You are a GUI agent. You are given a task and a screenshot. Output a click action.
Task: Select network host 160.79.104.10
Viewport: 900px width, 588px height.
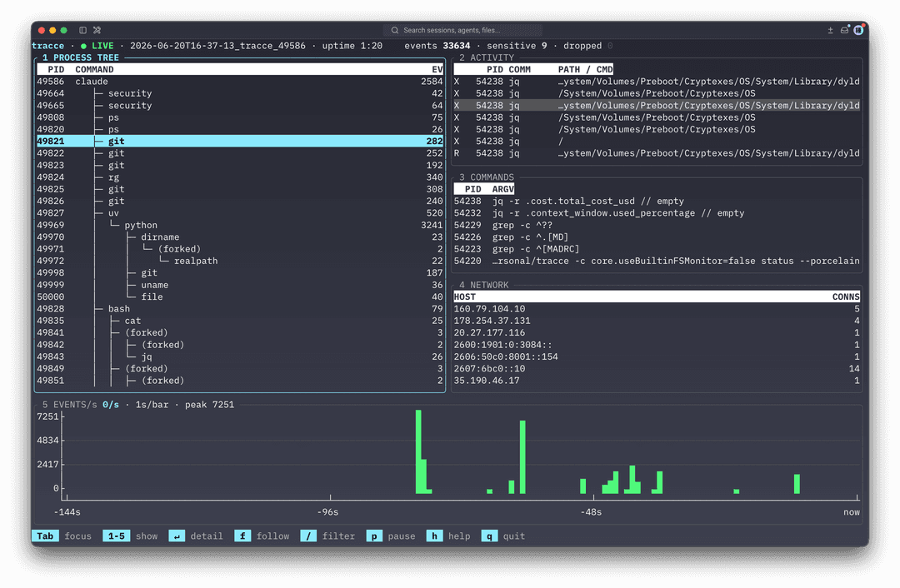[657, 309]
